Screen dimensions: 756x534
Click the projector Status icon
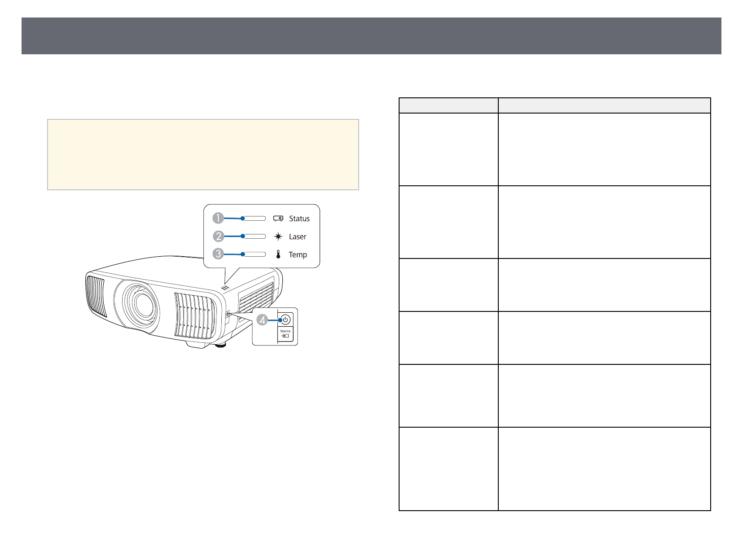pos(278,219)
